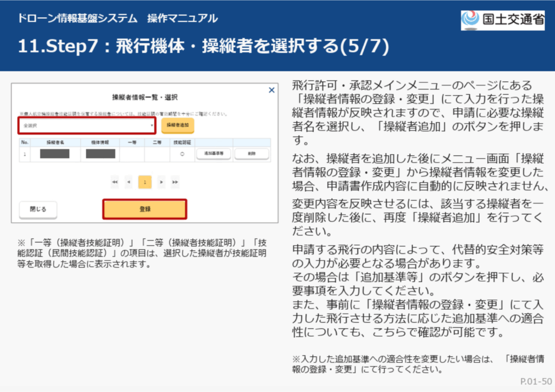Click the 一等 column header
This screenshot has width=555, height=392.
point(132,141)
